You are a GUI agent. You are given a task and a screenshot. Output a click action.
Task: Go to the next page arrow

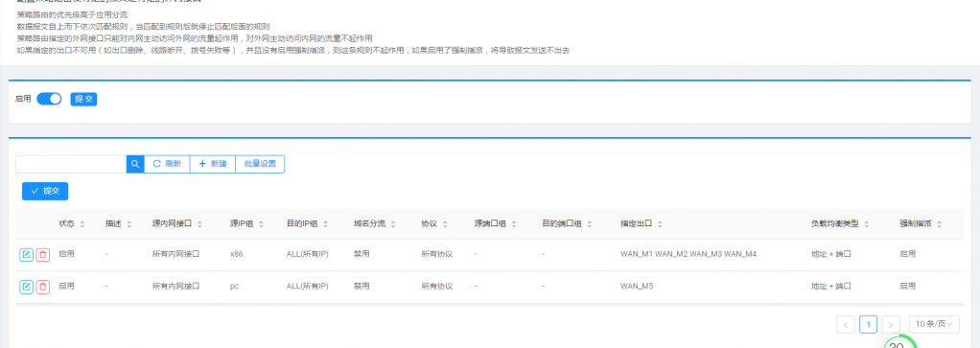point(891,324)
